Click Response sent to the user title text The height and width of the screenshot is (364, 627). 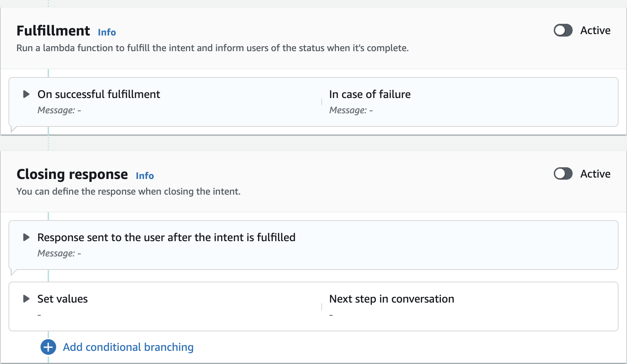(166, 237)
